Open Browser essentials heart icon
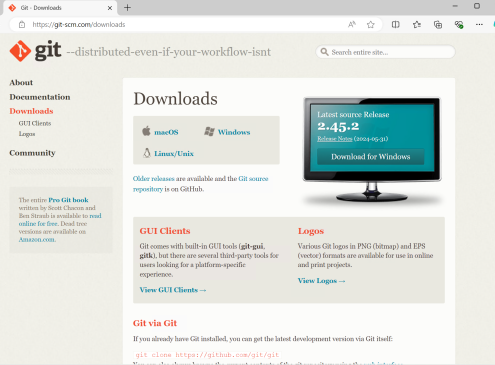495x365 pixels. [459, 24]
